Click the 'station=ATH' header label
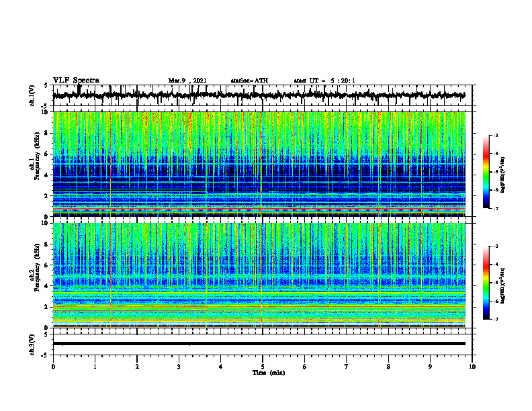Screen dimensions: 532x411 [x=249, y=81]
